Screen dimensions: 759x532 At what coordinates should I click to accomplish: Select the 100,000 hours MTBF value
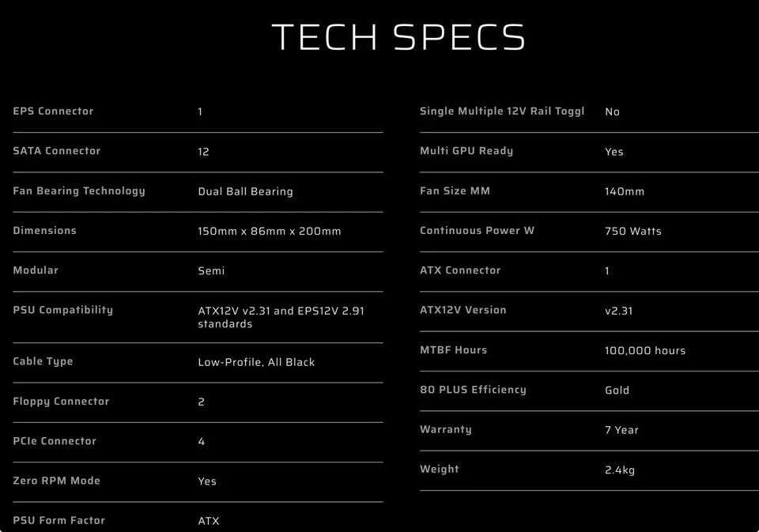click(x=645, y=350)
